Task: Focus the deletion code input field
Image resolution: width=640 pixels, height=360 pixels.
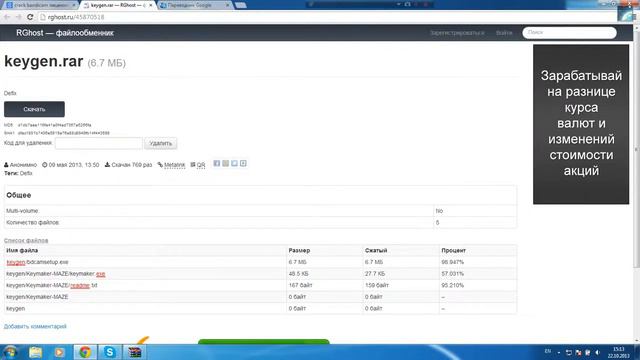Action: point(99,143)
